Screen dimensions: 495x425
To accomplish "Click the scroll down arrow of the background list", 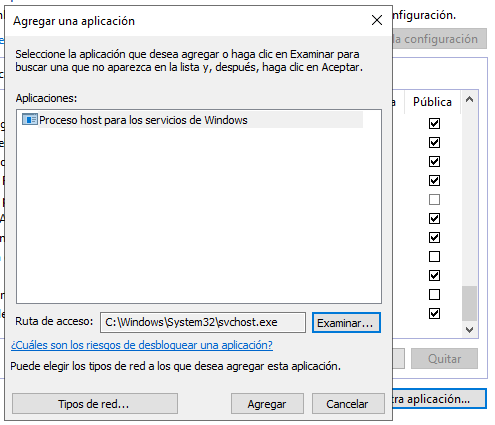I will coord(469,330).
